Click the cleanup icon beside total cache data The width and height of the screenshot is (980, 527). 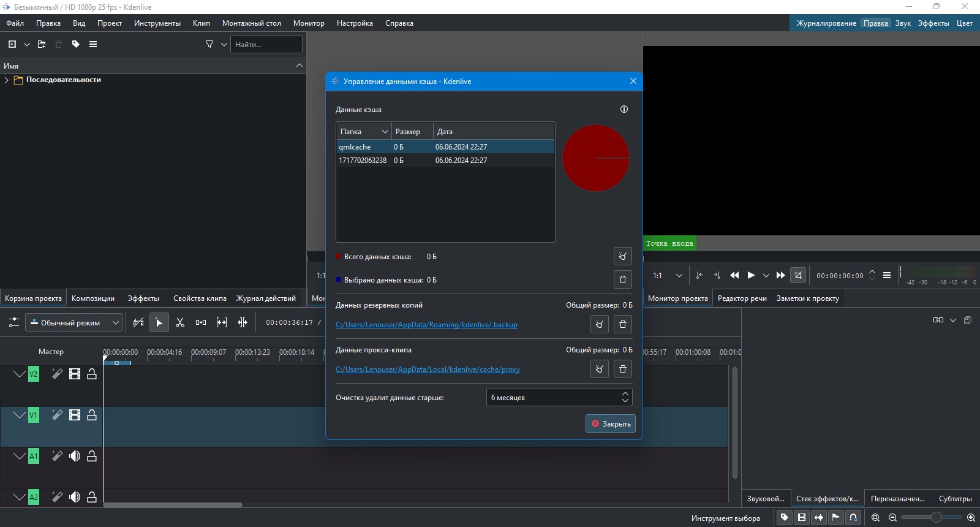click(x=622, y=256)
